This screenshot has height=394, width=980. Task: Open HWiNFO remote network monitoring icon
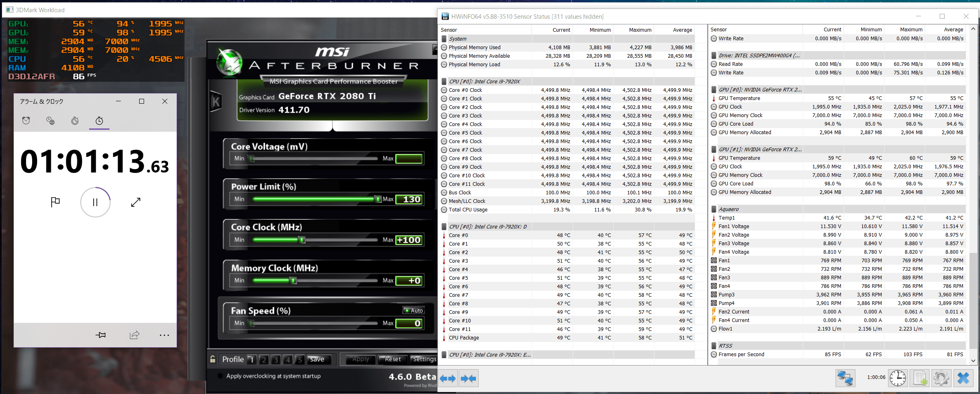(845, 378)
